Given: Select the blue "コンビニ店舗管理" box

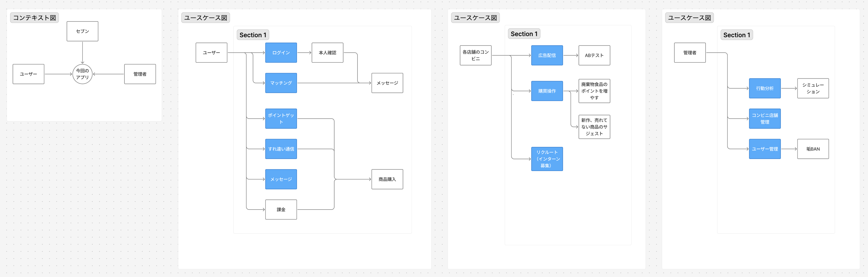Looking at the screenshot, I should pos(765,118).
